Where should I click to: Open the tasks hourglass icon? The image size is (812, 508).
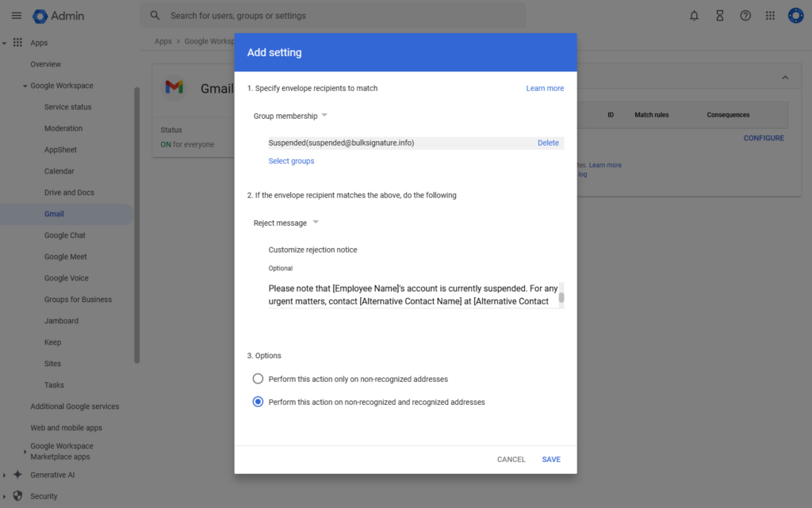pyautogui.click(x=719, y=16)
